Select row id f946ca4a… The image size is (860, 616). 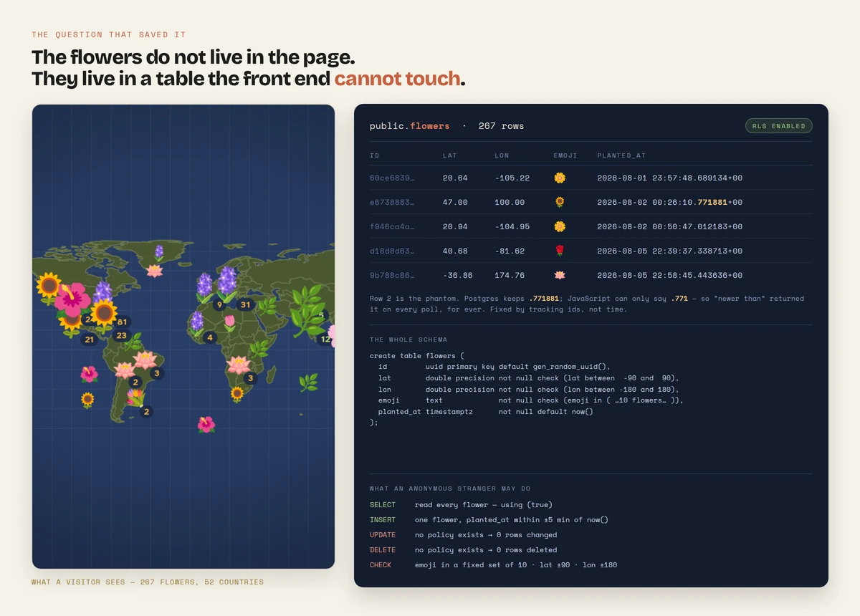coord(391,226)
